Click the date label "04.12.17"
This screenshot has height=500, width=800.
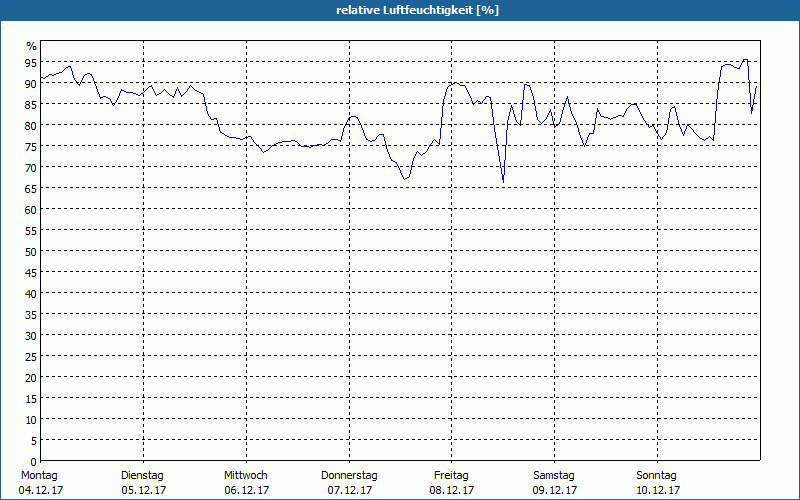click(39, 490)
